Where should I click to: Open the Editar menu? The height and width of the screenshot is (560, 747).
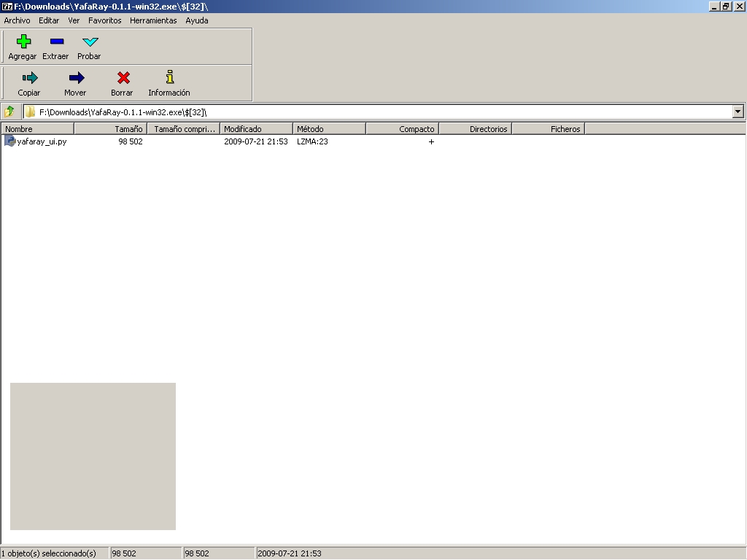point(49,20)
